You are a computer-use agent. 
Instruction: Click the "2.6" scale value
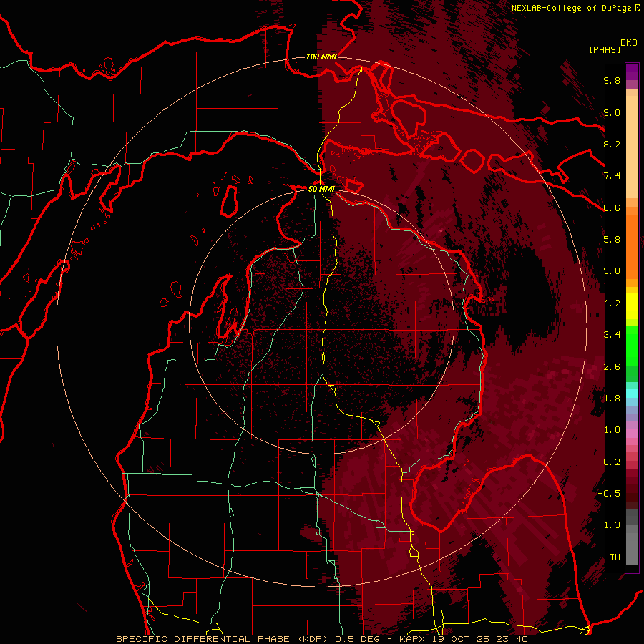coord(612,367)
